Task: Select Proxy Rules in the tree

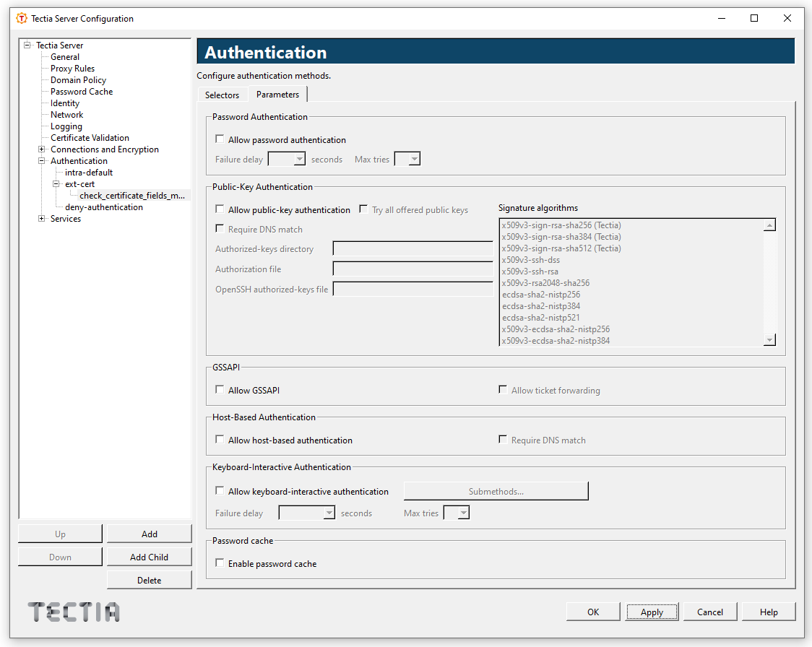Action: point(72,69)
